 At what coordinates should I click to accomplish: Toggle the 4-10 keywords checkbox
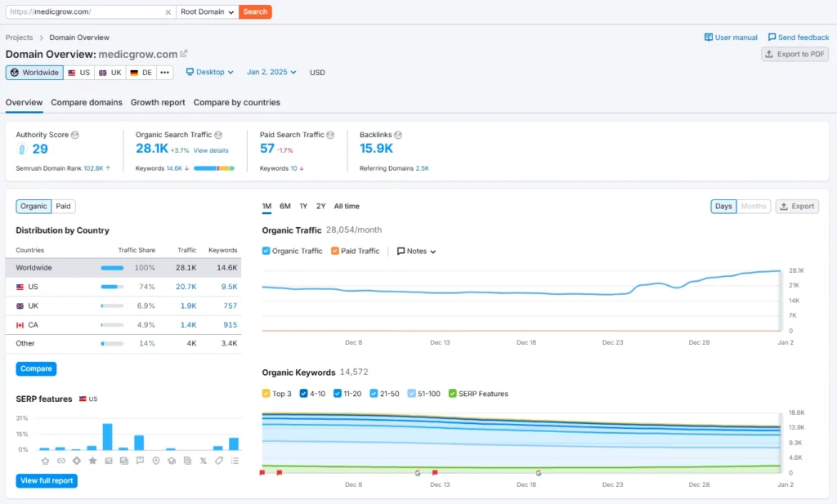[x=303, y=394]
